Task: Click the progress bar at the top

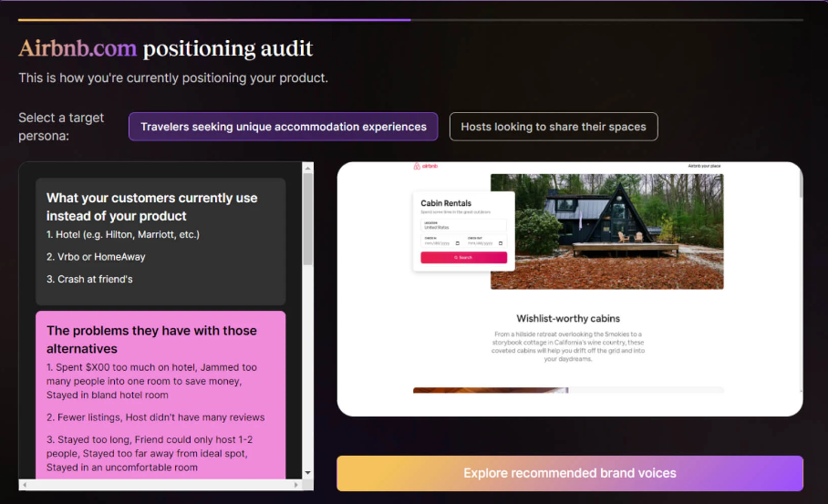Action: (x=410, y=20)
